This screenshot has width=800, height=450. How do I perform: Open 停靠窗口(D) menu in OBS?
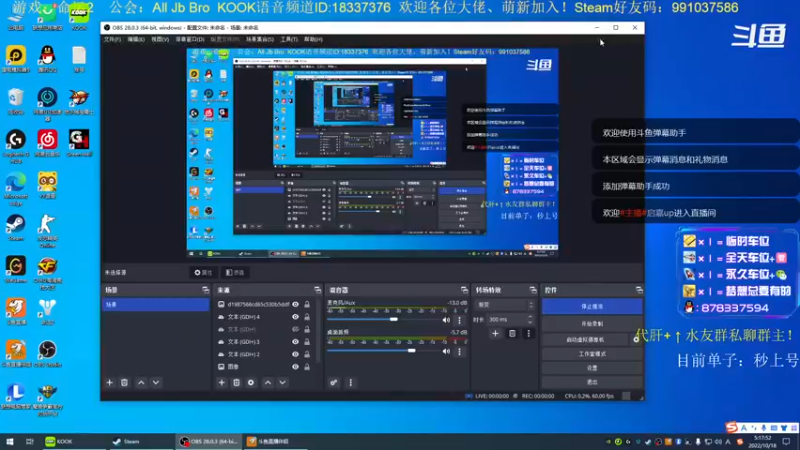pos(190,39)
